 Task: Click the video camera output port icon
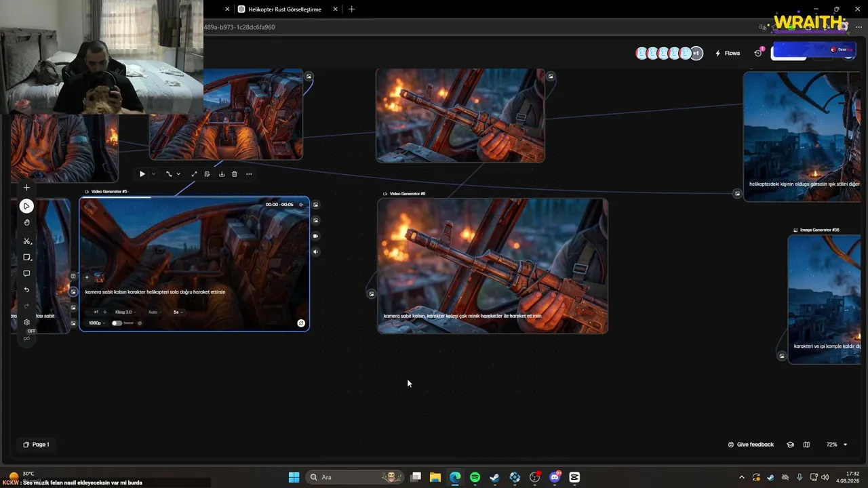(x=315, y=236)
